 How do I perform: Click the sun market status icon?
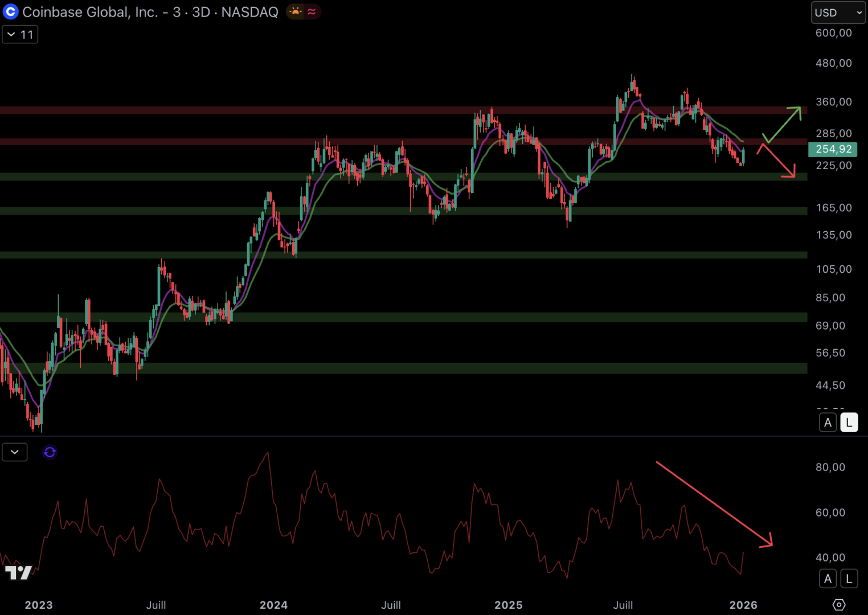(296, 11)
